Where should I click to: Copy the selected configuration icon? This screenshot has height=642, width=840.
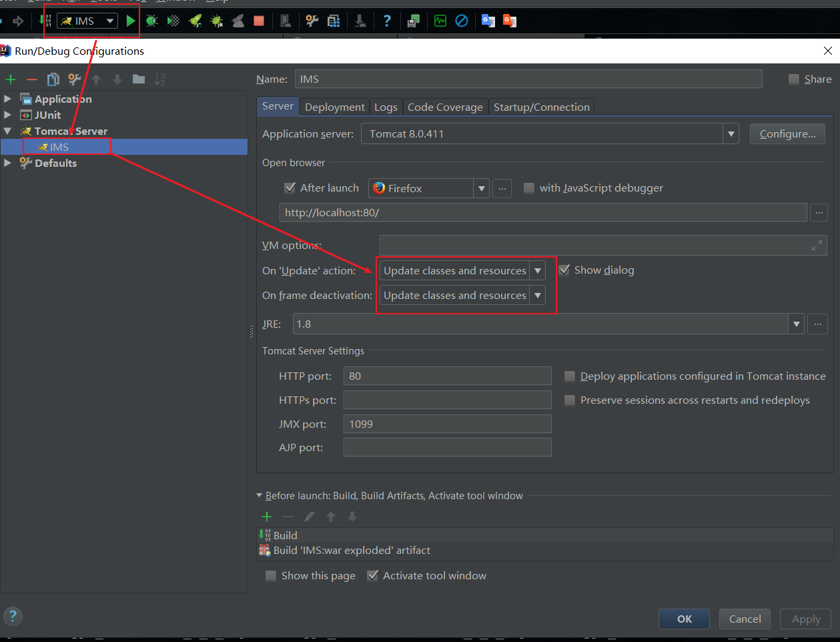click(53, 79)
